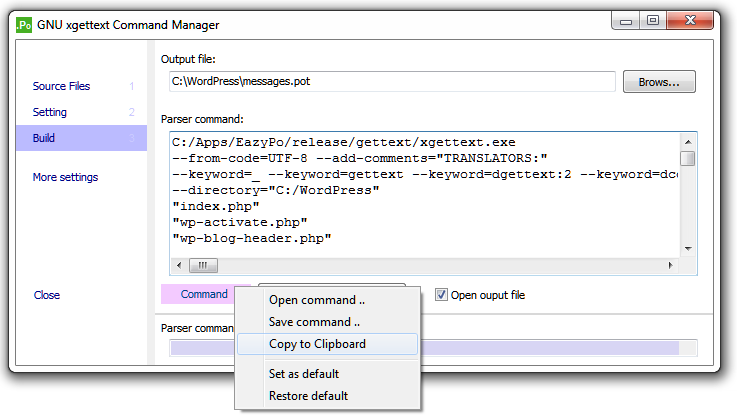Click the horizontal scroll right arrow
The height and width of the screenshot is (419, 737).
click(x=671, y=265)
